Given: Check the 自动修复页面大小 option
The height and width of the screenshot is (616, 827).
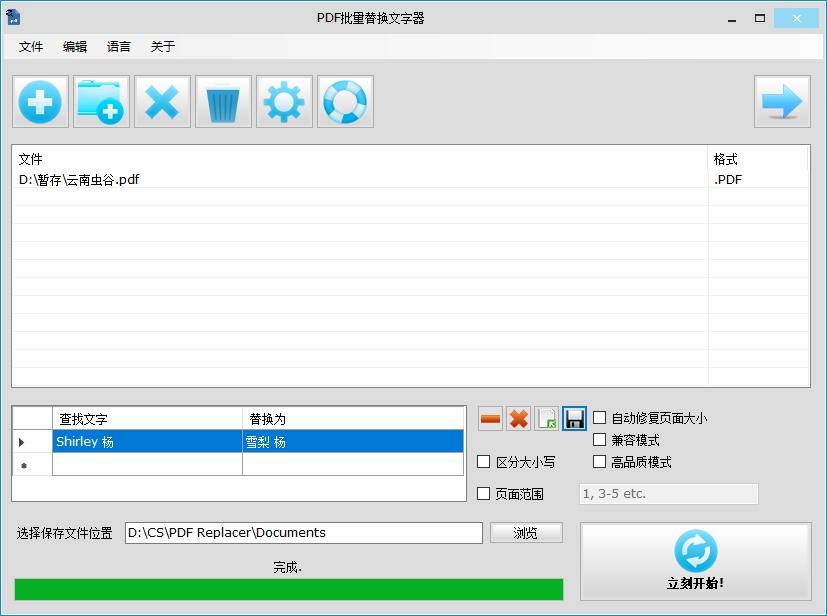Looking at the screenshot, I should pyautogui.click(x=600, y=418).
